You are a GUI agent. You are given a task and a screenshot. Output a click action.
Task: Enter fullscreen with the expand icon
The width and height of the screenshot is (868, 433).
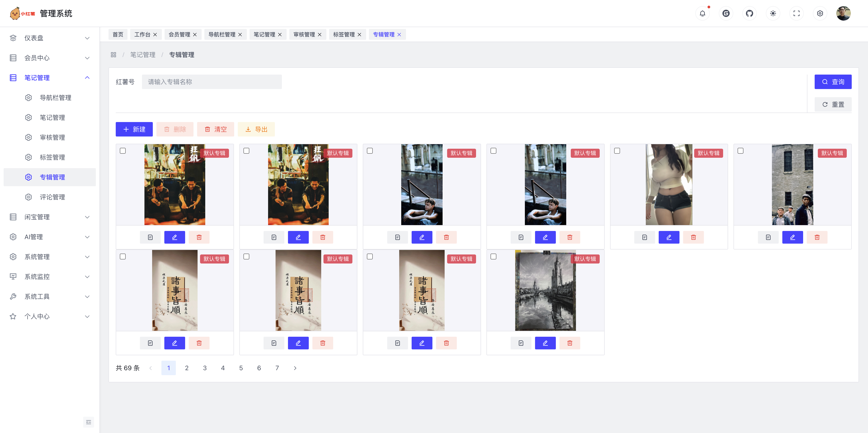[x=797, y=14]
